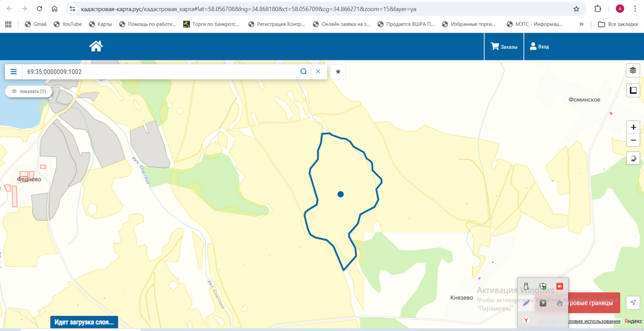Click the home icon in site header
644x331 pixels.
tap(96, 46)
